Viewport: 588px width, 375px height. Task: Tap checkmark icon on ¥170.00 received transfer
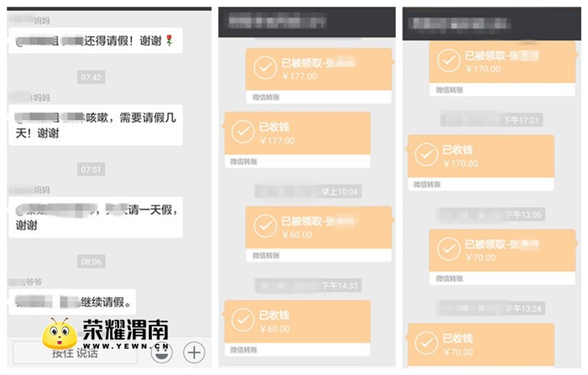tap(427, 154)
